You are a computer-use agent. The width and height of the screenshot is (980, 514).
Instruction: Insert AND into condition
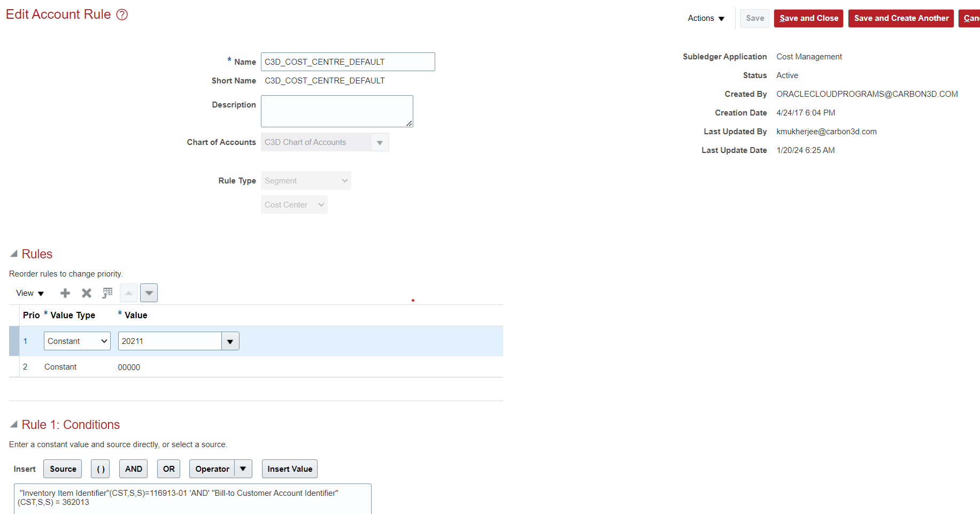pos(134,469)
